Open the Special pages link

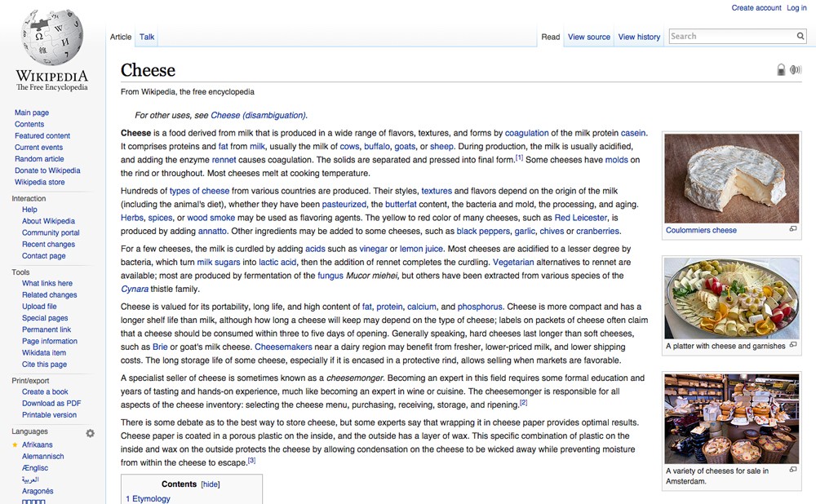[x=45, y=318]
